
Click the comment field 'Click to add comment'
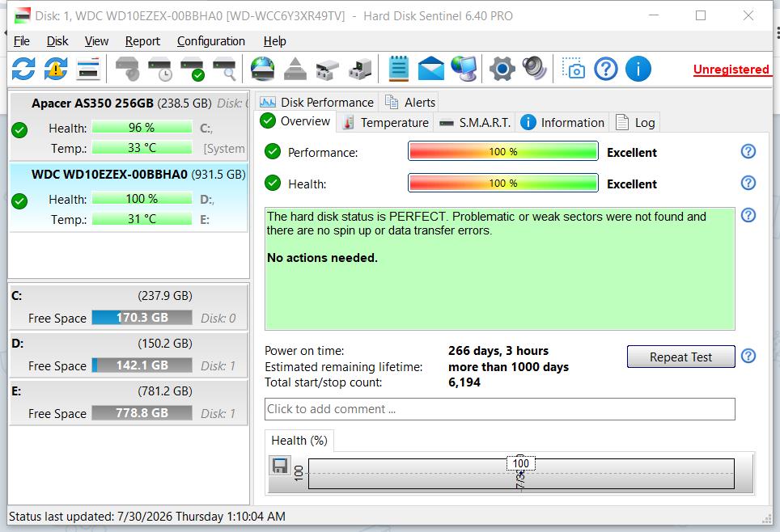tap(499, 408)
